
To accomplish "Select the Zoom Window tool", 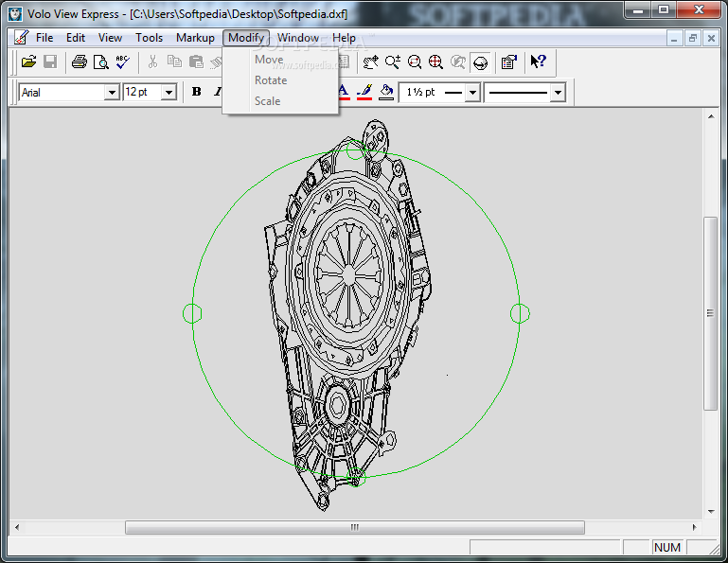I will pyautogui.click(x=414, y=62).
